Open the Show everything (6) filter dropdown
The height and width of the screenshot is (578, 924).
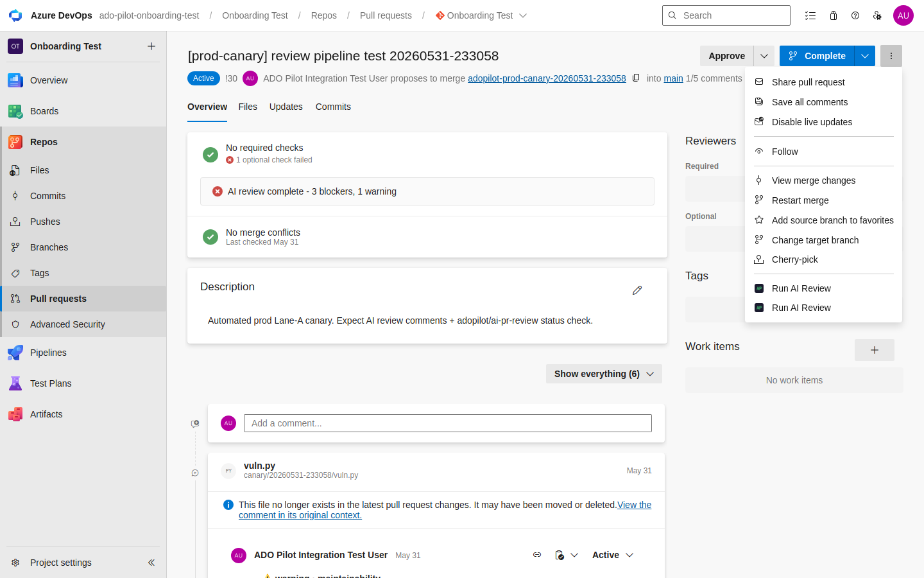pyautogui.click(x=604, y=374)
